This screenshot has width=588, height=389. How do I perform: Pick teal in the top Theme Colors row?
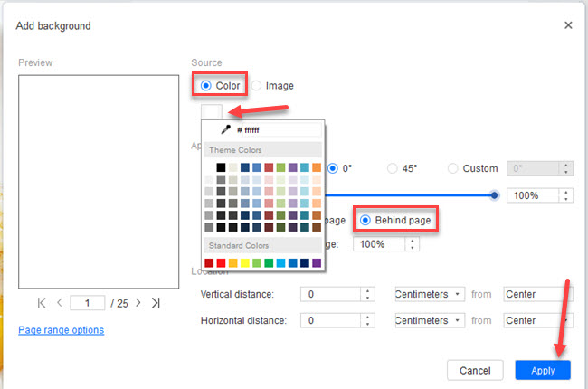click(305, 167)
